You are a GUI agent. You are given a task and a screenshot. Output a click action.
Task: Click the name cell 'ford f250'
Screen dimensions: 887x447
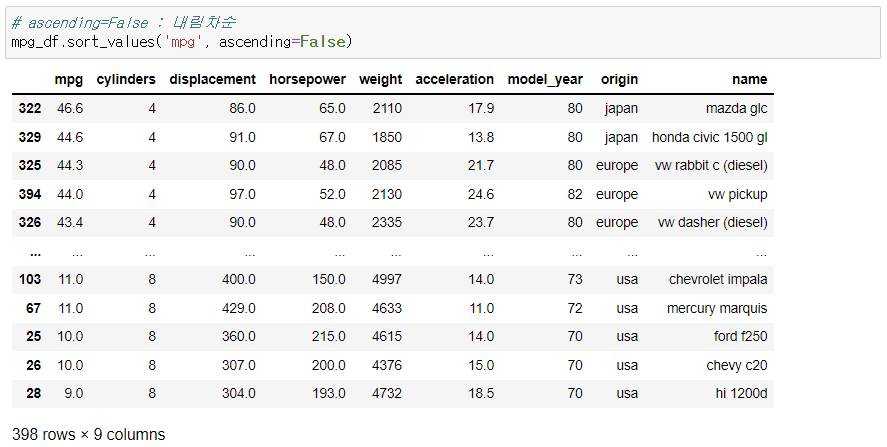point(740,337)
